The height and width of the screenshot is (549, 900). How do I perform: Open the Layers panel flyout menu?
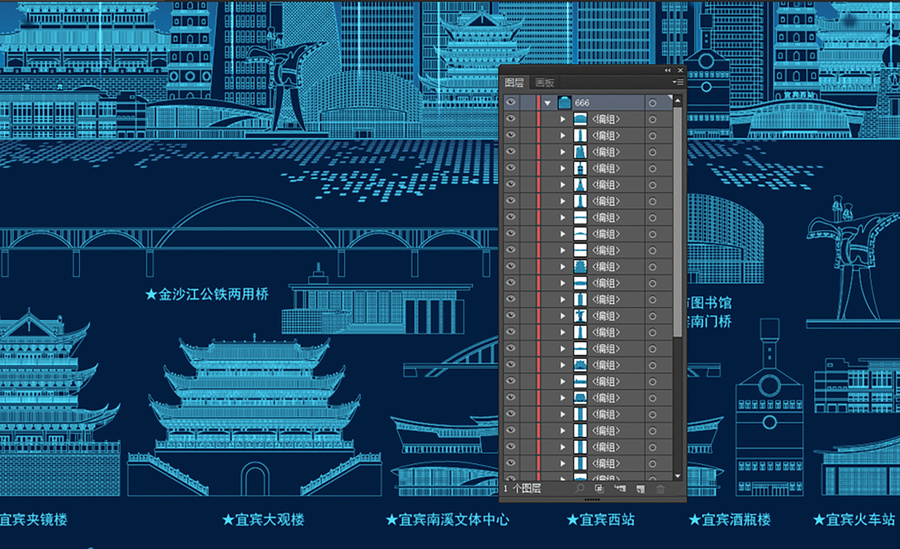pyautogui.click(x=678, y=82)
